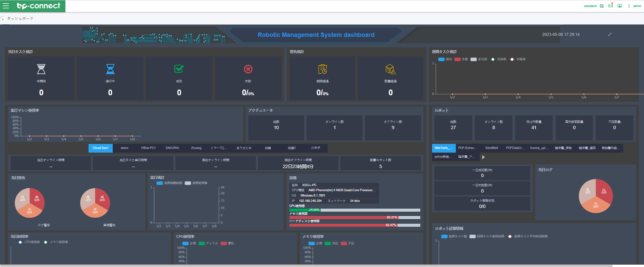Open the mail notifications icon
This screenshot has width=644, height=267.
pos(610,6)
